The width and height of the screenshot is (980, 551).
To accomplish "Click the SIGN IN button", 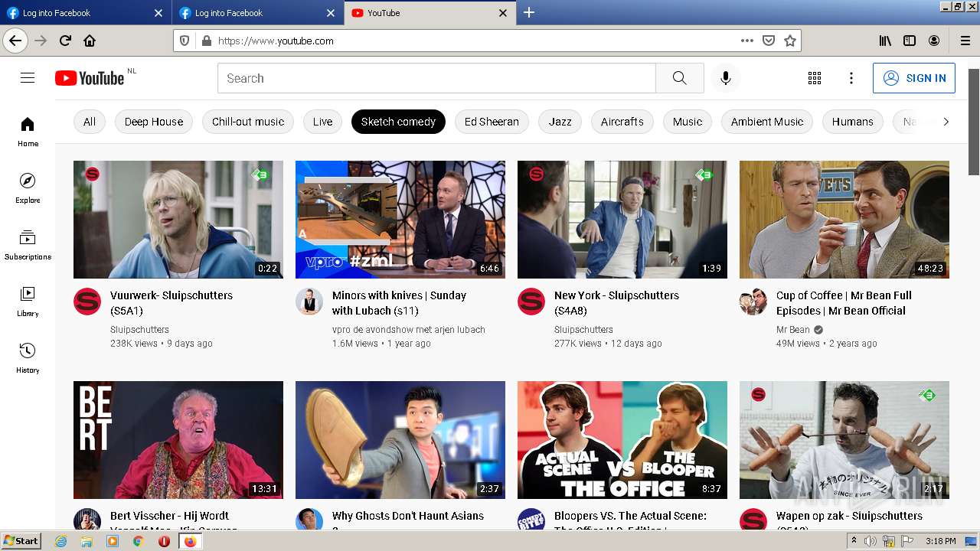I will (914, 78).
